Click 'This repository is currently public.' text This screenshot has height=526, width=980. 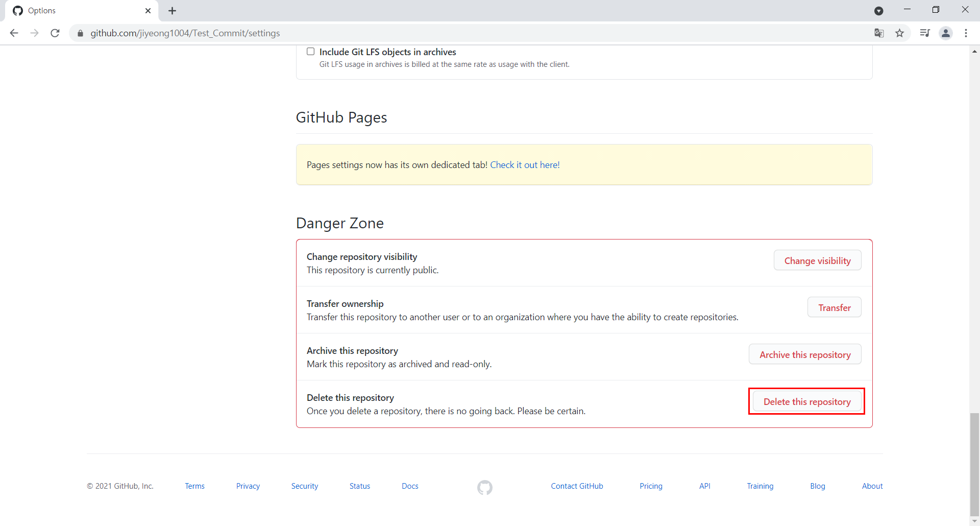pos(373,270)
